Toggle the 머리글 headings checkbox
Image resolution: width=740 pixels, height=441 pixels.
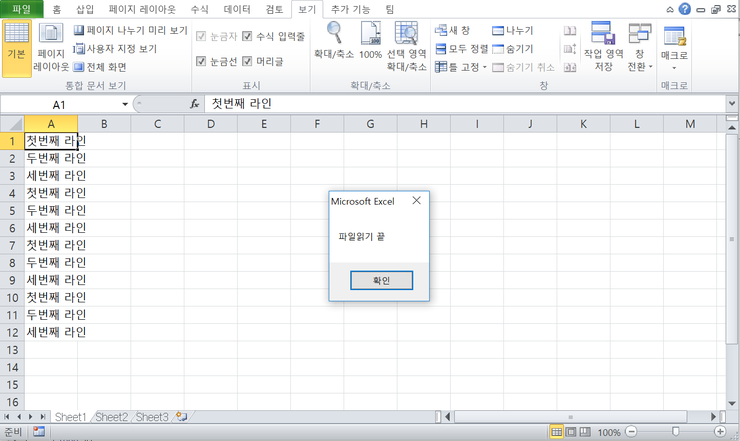pos(247,61)
